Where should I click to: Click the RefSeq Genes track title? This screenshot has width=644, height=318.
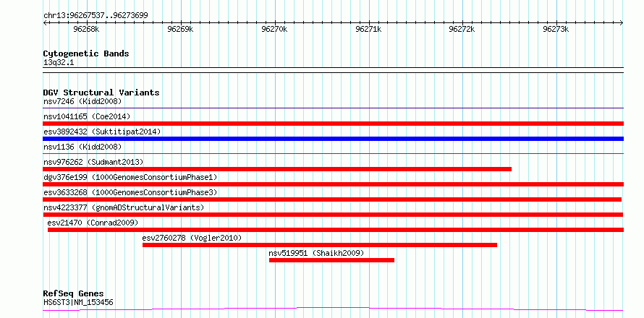point(73,294)
